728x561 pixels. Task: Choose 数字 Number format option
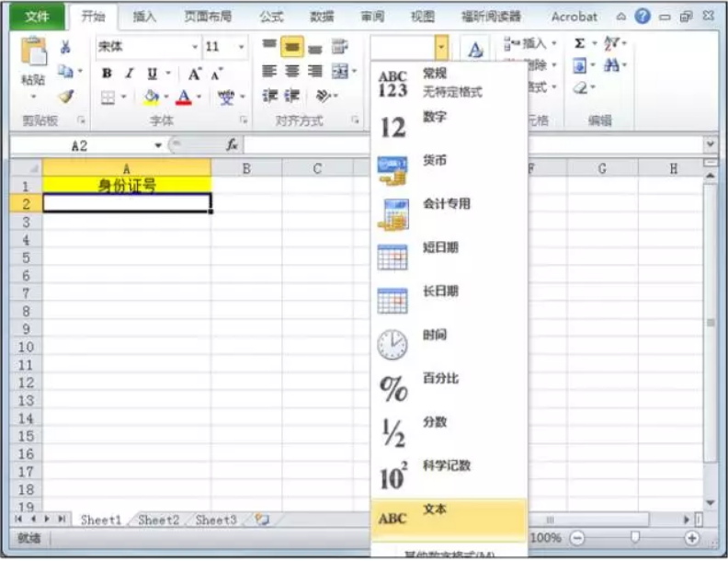tap(449, 126)
